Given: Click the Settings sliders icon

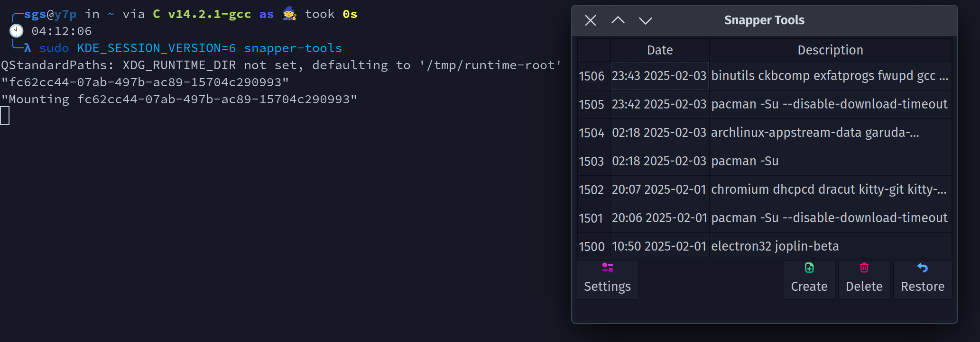Looking at the screenshot, I should click(x=607, y=268).
